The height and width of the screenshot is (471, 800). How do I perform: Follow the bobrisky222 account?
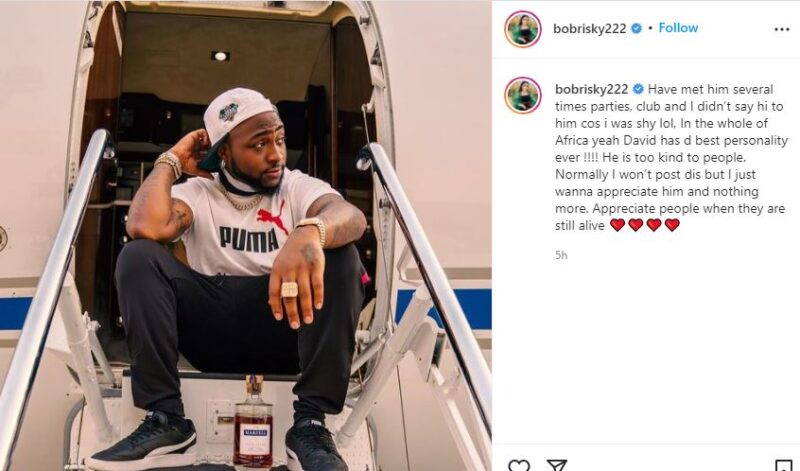tap(678, 28)
